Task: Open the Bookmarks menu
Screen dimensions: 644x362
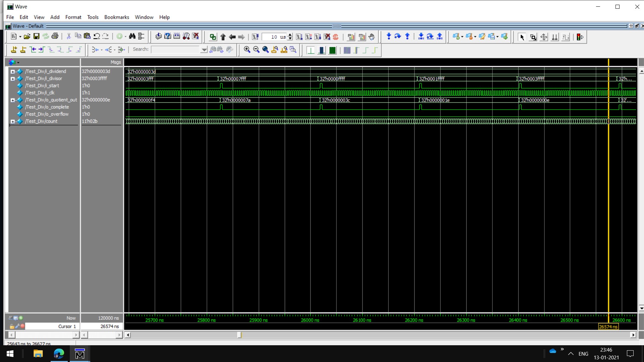Action: coord(116,17)
